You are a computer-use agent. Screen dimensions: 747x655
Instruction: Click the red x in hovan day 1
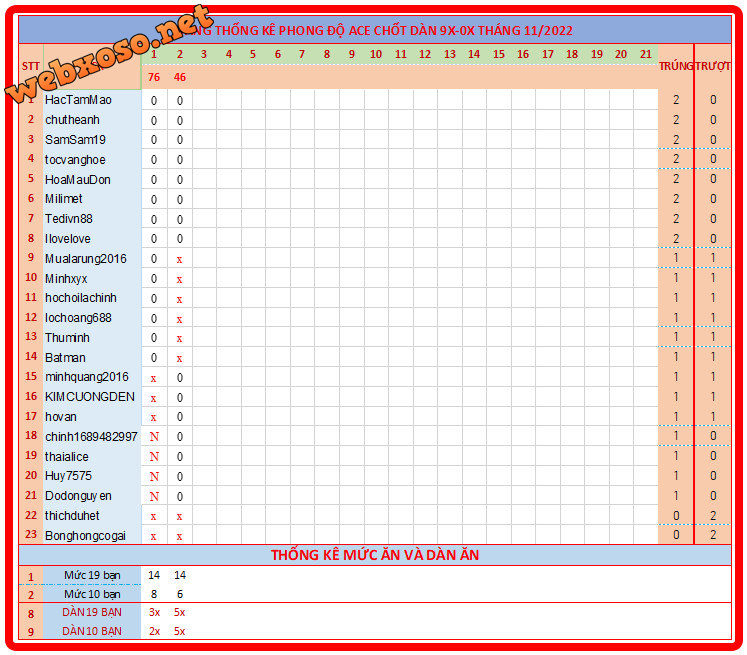point(153,418)
